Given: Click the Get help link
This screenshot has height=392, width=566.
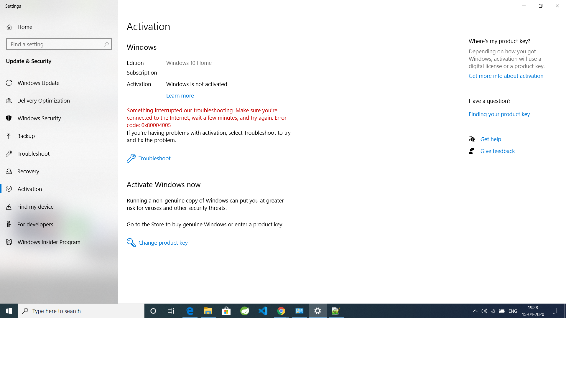Looking at the screenshot, I should pos(491,139).
